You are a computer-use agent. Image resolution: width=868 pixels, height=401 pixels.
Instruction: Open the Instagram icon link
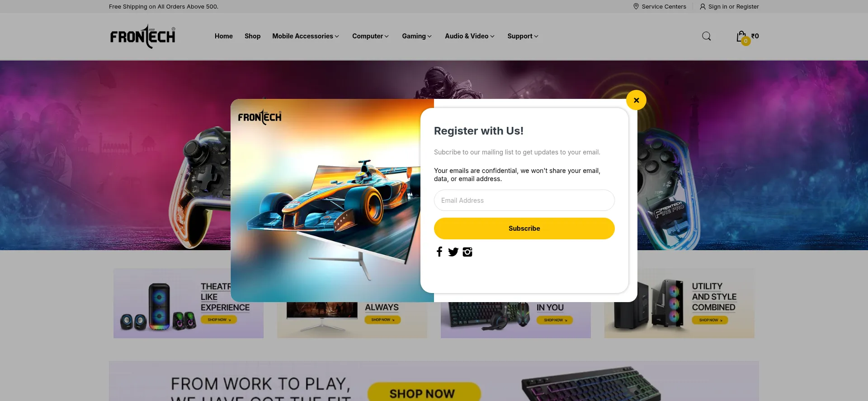[x=467, y=252]
